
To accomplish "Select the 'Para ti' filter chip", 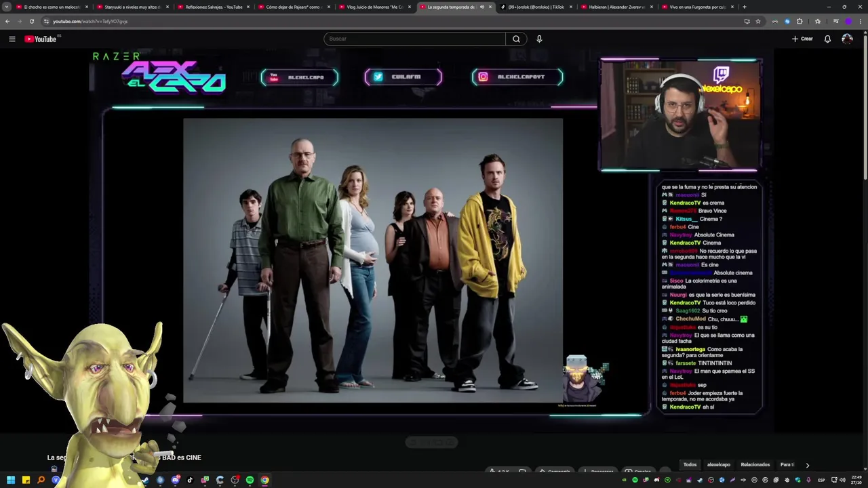I will click(787, 464).
